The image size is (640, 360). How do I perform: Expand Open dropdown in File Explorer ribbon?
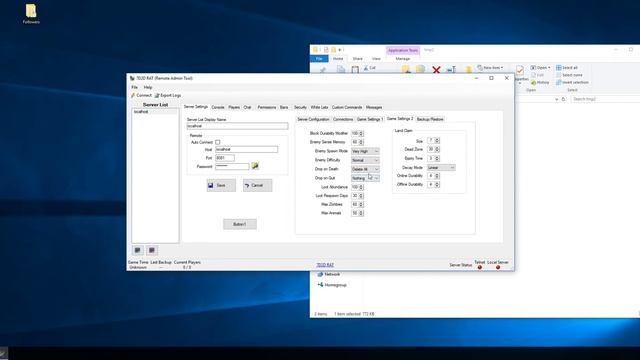coord(549,68)
